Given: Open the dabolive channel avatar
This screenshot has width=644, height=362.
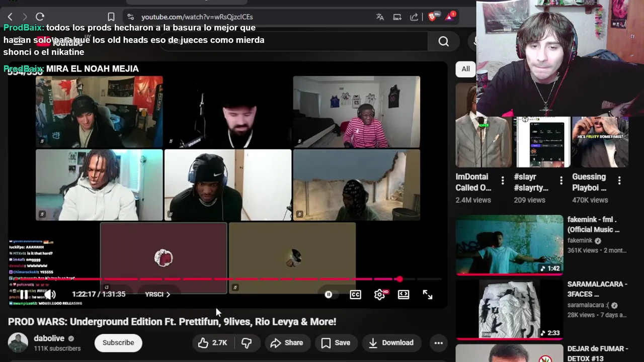Looking at the screenshot, I should (18, 342).
